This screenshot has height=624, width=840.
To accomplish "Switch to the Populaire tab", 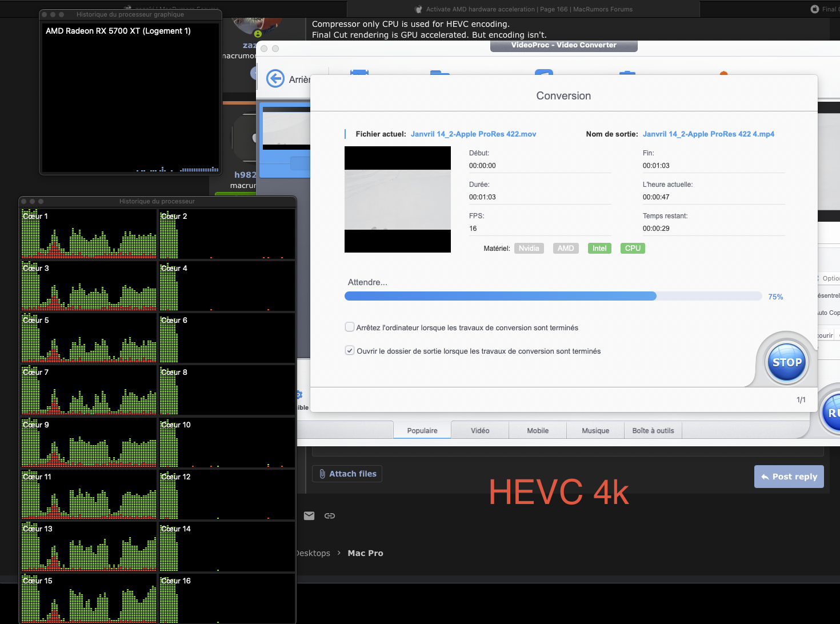I will click(422, 430).
